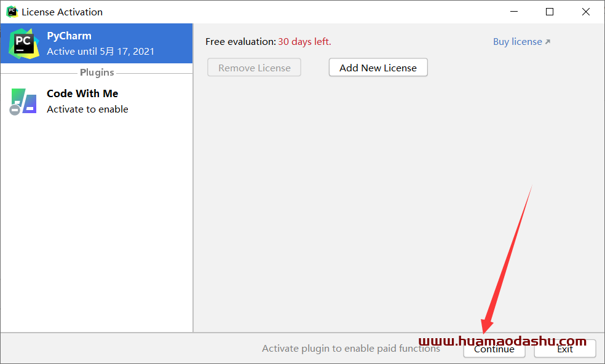Select the Code With Me plugin
Image resolution: width=605 pixels, height=364 pixels.
97,101
